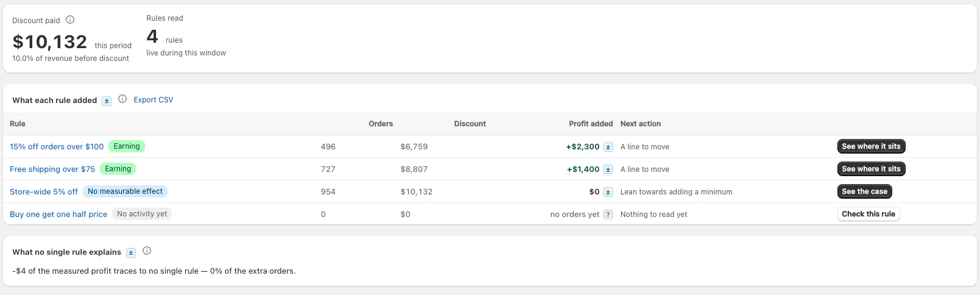The image size is (980, 295).
Task: Click the Rule column header
Action: click(x=18, y=124)
